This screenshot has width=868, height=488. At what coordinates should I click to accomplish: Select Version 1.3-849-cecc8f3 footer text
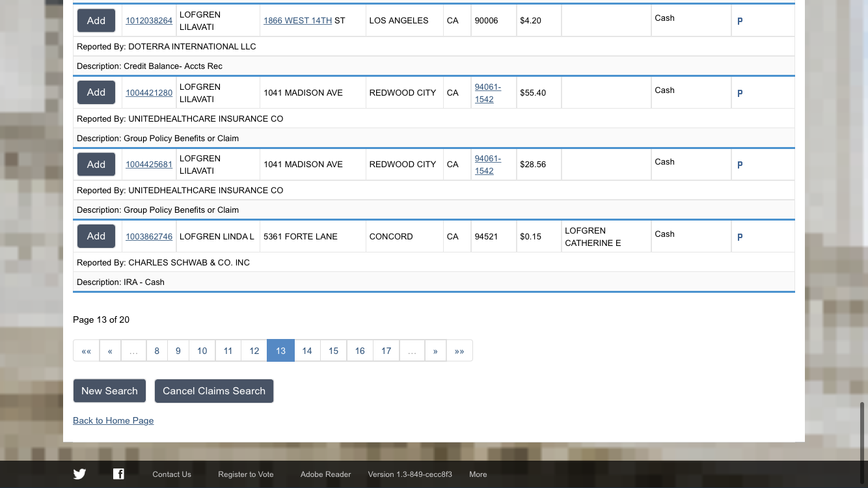tap(410, 474)
